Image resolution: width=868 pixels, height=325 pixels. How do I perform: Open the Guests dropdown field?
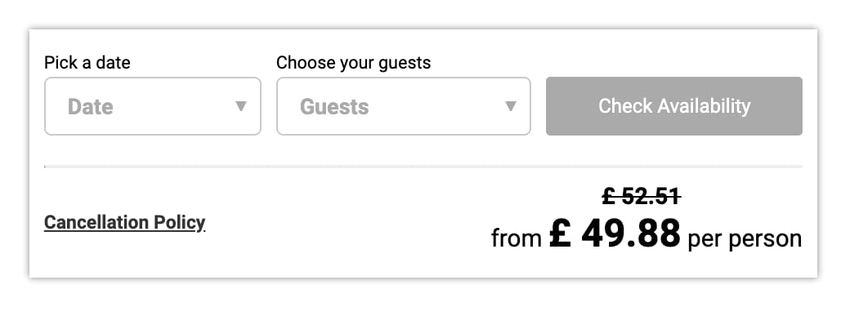click(404, 106)
